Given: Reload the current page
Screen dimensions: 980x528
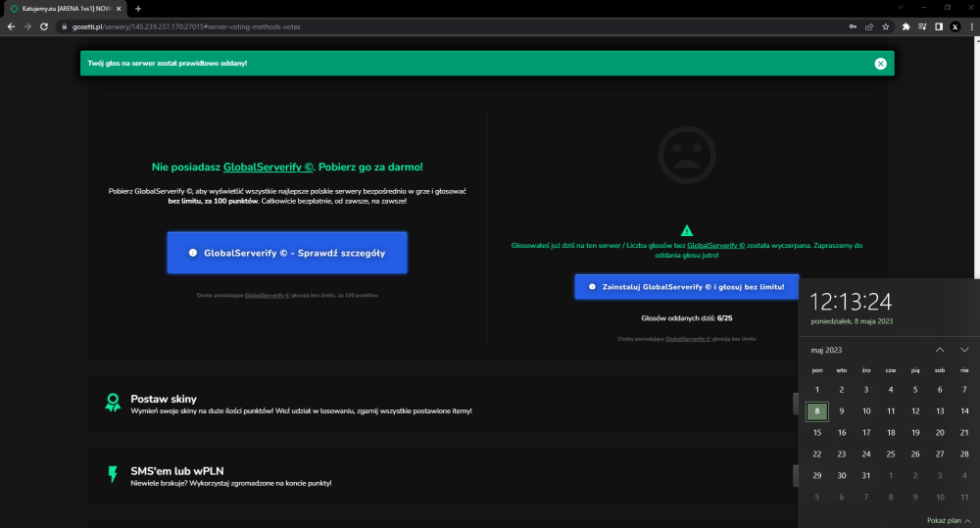Looking at the screenshot, I should tap(44, 26).
